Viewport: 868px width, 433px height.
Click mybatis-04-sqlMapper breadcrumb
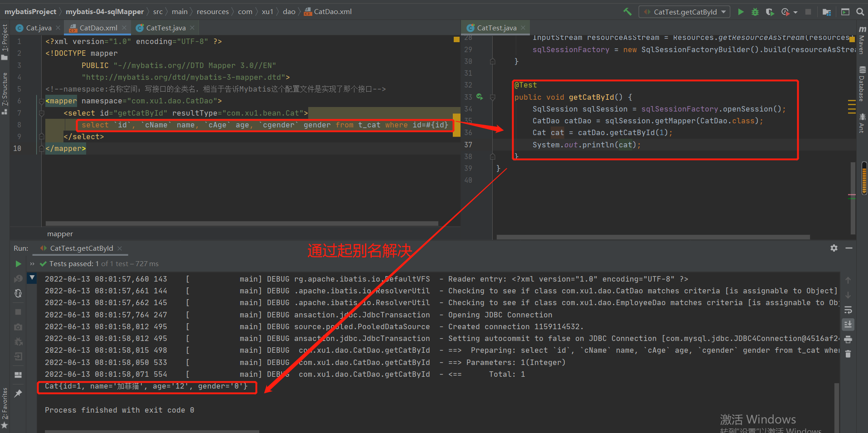(x=105, y=12)
